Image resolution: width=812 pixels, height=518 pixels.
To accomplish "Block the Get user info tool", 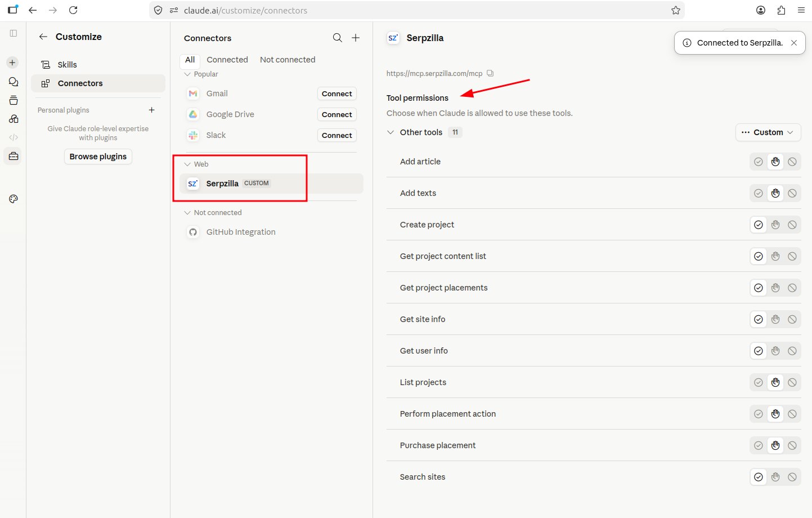I will [x=792, y=351].
